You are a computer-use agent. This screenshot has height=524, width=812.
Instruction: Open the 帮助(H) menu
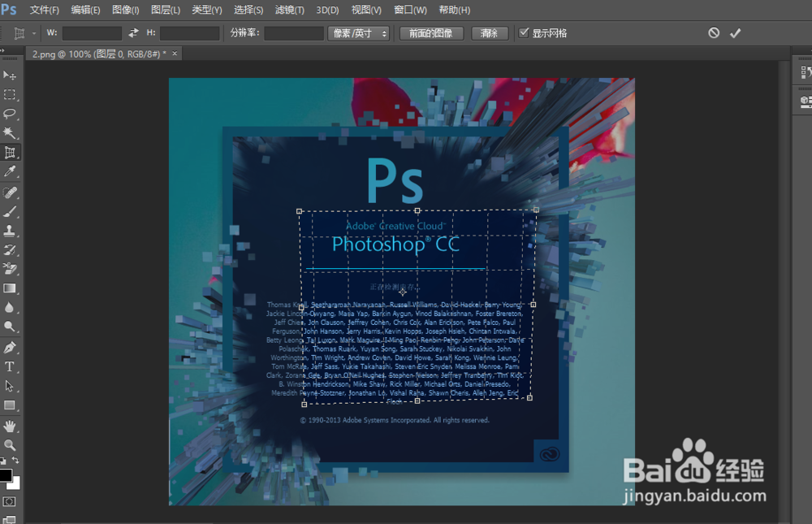(454, 10)
